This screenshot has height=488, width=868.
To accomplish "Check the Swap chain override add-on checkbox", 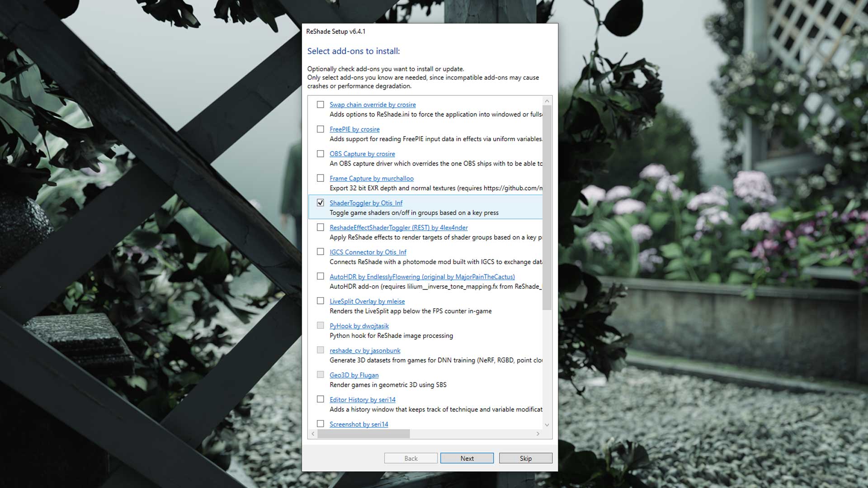I will [321, 104].
